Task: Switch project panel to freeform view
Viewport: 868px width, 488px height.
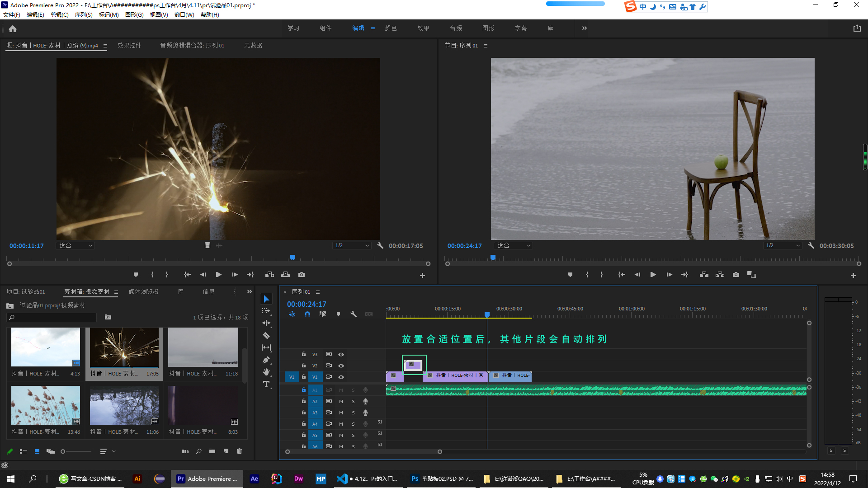Action: click(51, 451)
